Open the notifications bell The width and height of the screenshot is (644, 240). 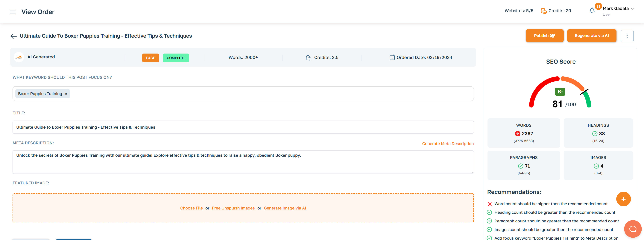coord(592,11)
